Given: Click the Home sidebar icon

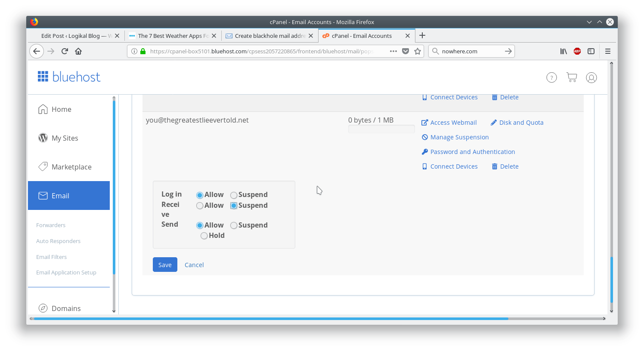Looking at the screenshot, I should pos(43,109).
